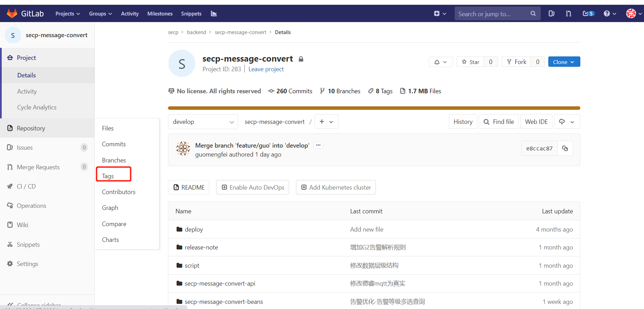This screenshot has width=644, height=309.
Task: Open the download source code dropdown
Action: coord(567,122)
